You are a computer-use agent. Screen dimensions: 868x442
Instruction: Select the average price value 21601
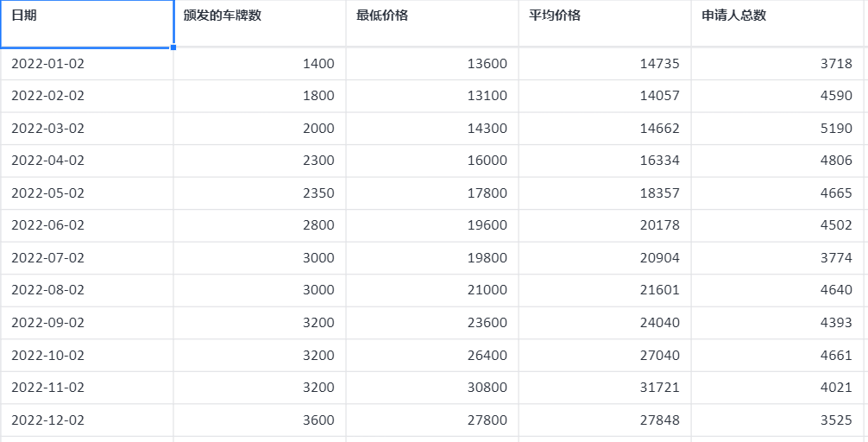(x=604, y=290)
